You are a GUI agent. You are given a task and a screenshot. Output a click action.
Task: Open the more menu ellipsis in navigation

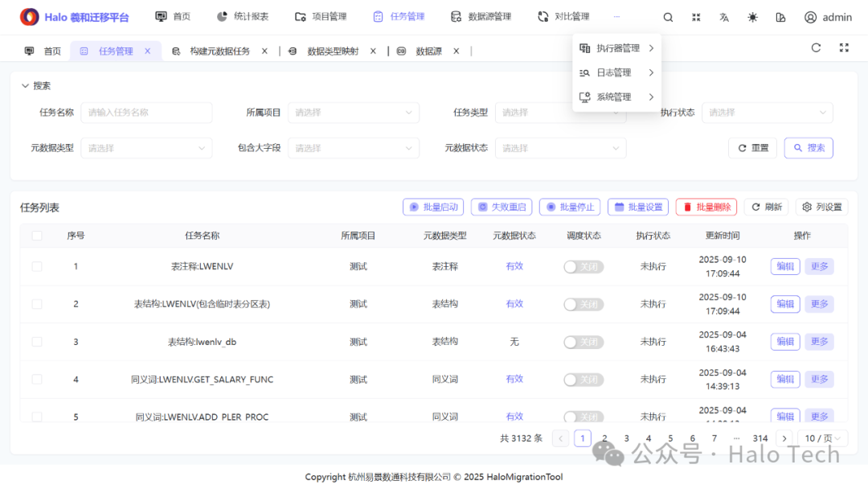pos(616,17)
